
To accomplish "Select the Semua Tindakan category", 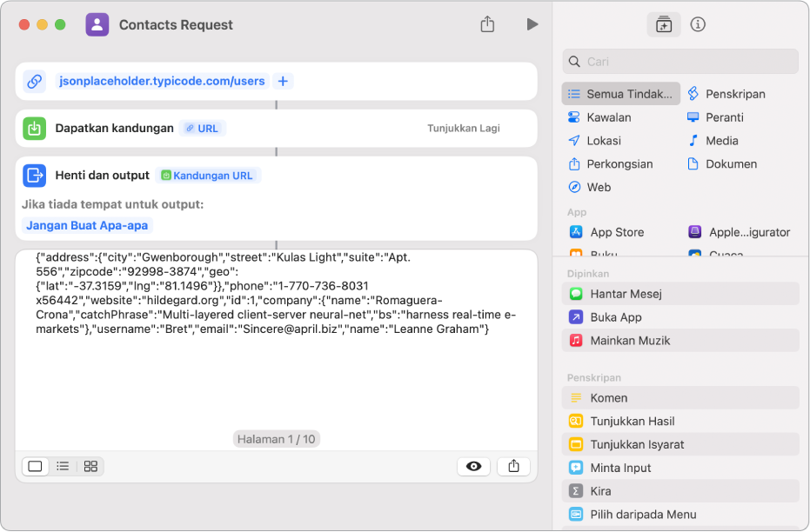I will click(620, 94).
